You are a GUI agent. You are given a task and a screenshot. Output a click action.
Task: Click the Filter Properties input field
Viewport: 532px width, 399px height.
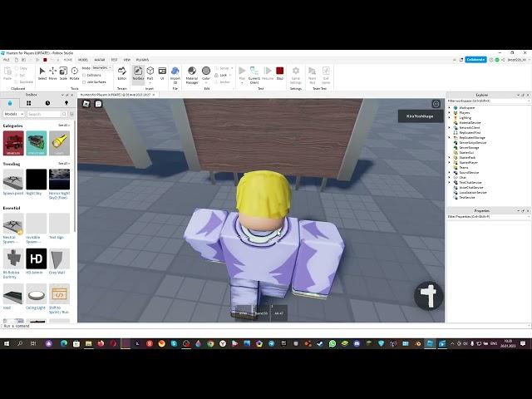488,216
